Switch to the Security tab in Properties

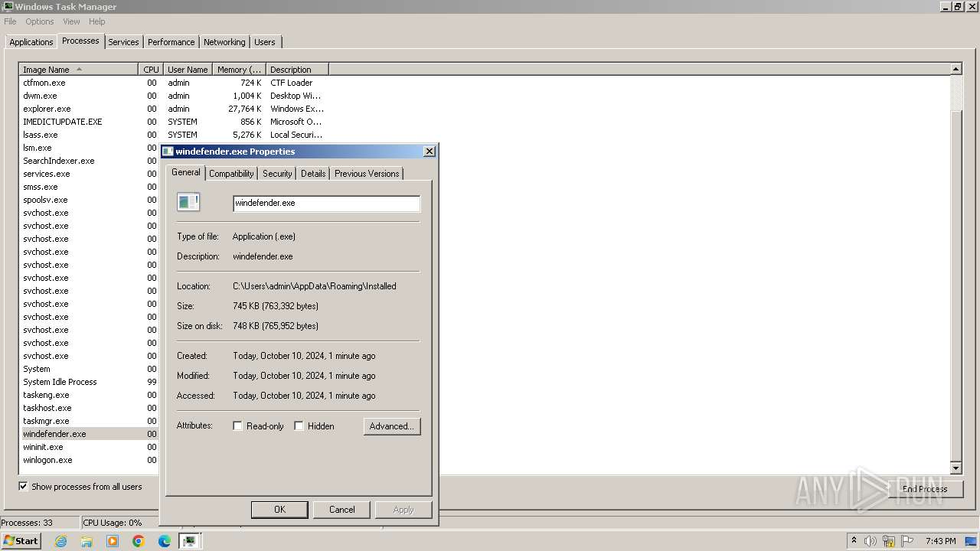[x=277, y=174]
